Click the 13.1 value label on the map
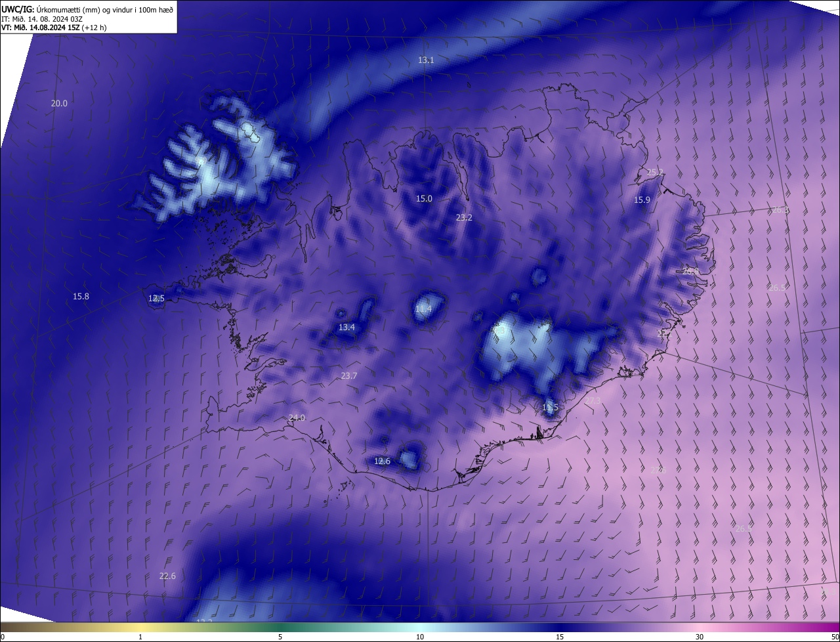840x642 pixels. 426,60
